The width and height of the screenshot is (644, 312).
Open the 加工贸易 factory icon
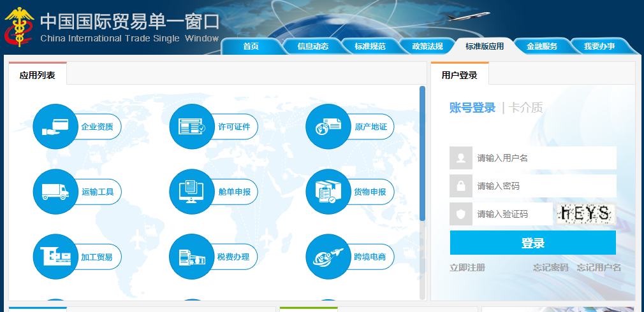55,257
